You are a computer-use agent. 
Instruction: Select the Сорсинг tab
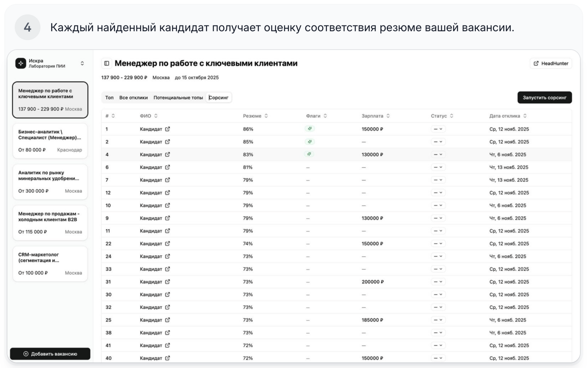[x=218, y=98]
